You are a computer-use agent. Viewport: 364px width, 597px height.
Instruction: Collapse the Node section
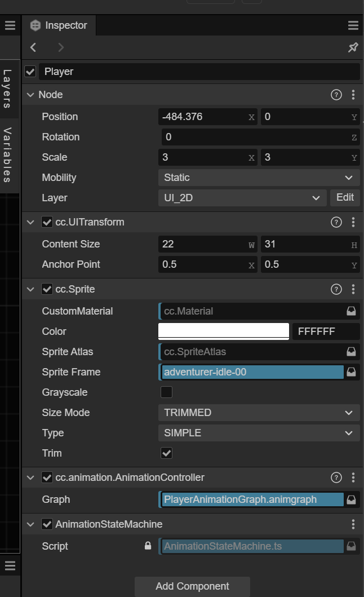pos(30,95)
